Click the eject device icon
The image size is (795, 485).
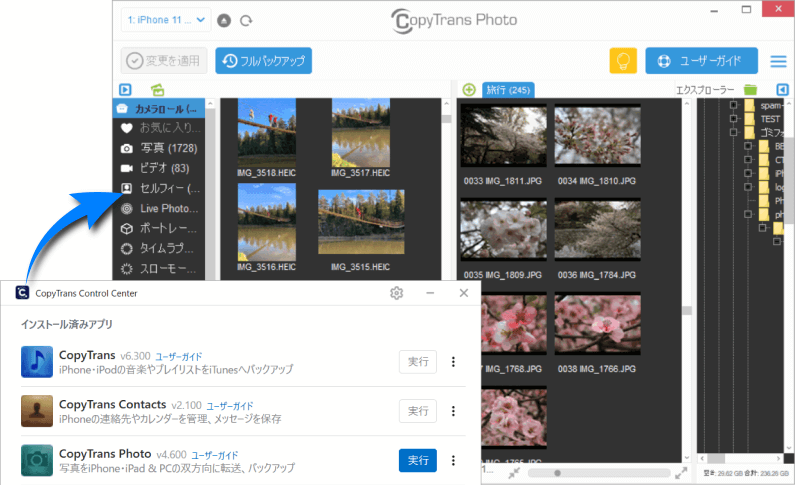224,20
